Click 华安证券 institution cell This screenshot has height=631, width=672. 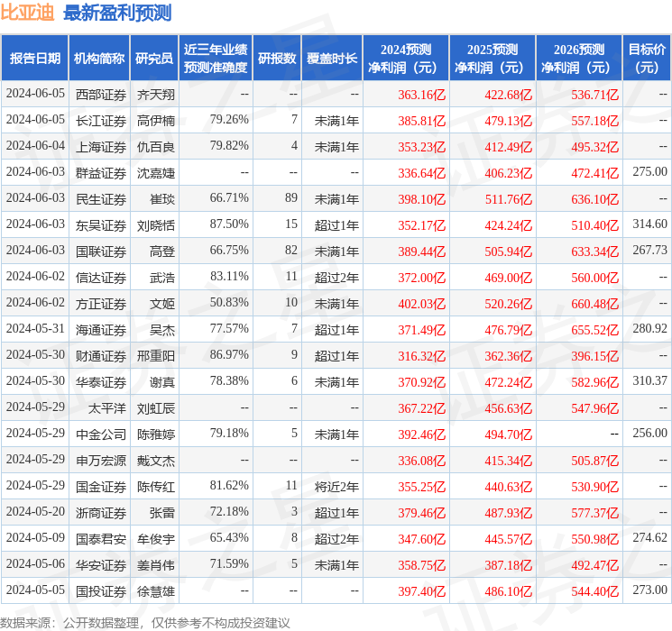(101, 565)
